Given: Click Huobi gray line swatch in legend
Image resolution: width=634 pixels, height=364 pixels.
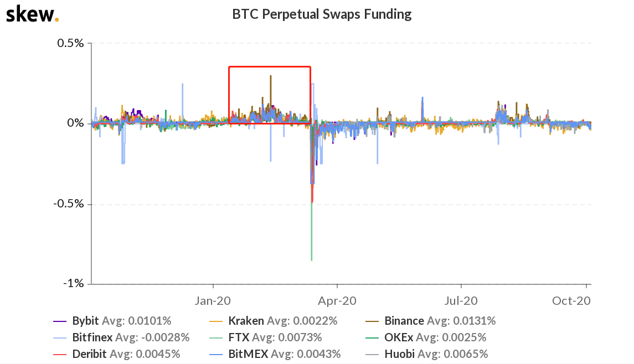Looking at the screenshot, I should tap(372, 354).
